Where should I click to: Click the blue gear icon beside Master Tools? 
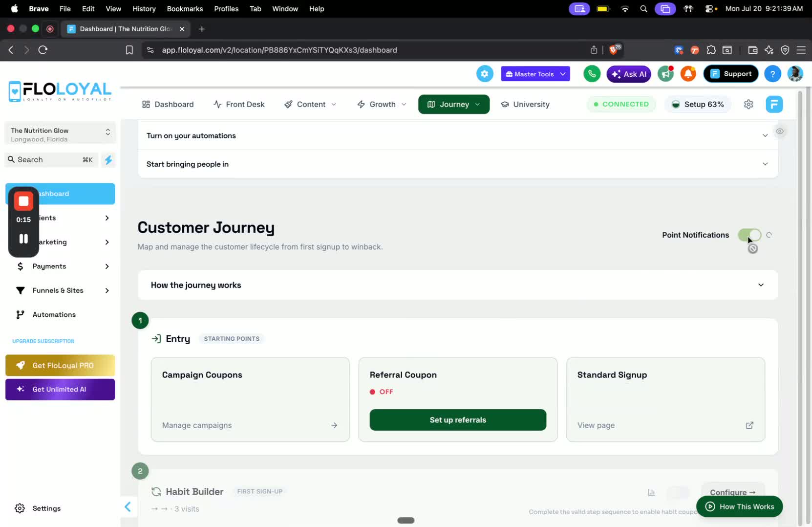(x=484, y=74)
